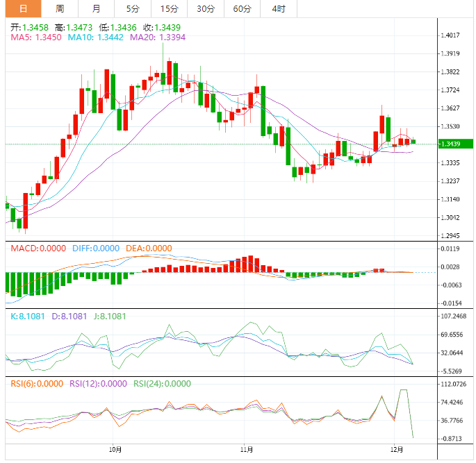Click the 1.3724 price axis label
The width and height of the screenshot is (476, 463).
pos(450,90)
